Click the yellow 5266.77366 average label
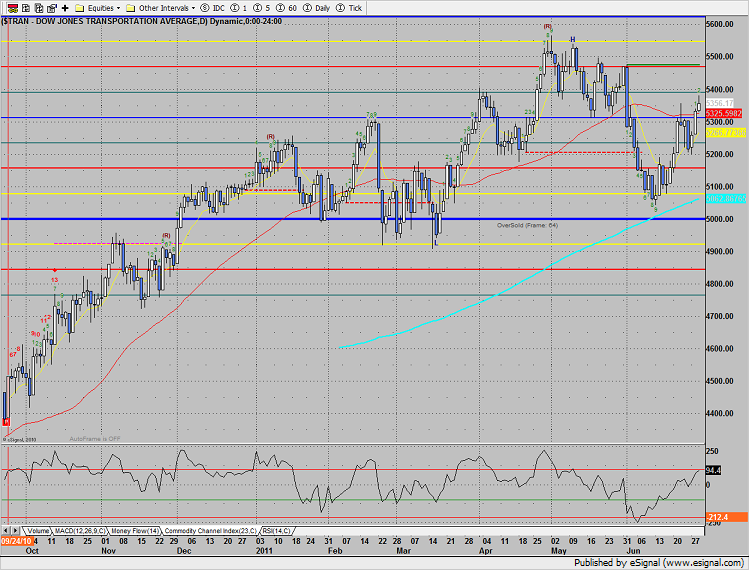Image resolution: width=749 pixels, height=570 pixels. coord(726,133)
